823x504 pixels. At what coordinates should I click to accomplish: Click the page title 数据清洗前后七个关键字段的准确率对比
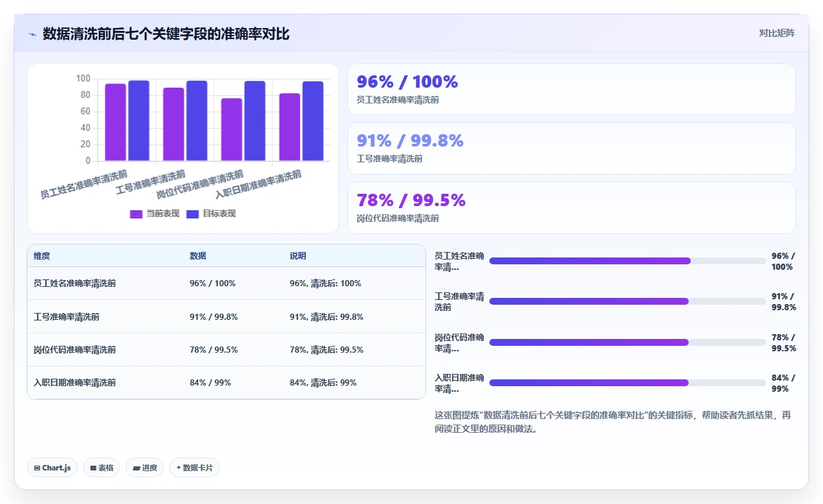click(x=166, y=34)
